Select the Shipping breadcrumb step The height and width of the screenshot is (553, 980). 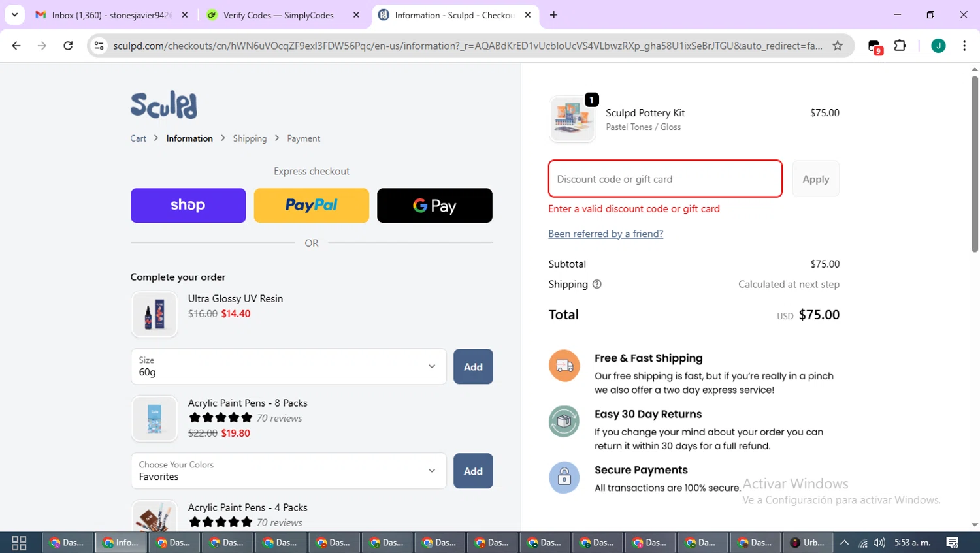coord(250,138)
